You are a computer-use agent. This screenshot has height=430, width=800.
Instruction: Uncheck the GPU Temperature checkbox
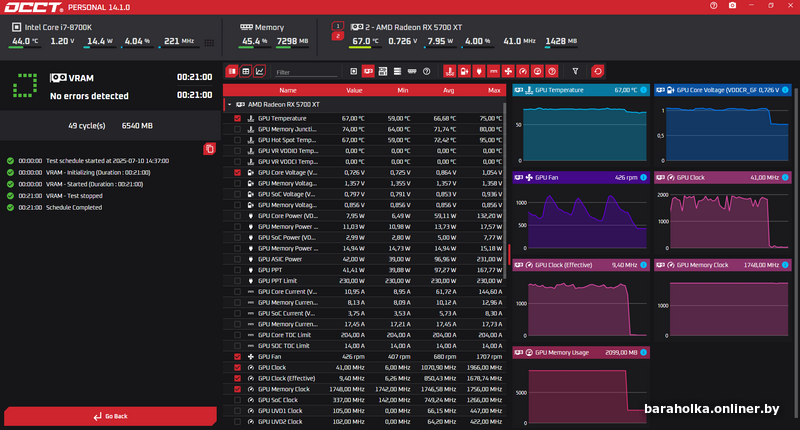coord(237,118)
